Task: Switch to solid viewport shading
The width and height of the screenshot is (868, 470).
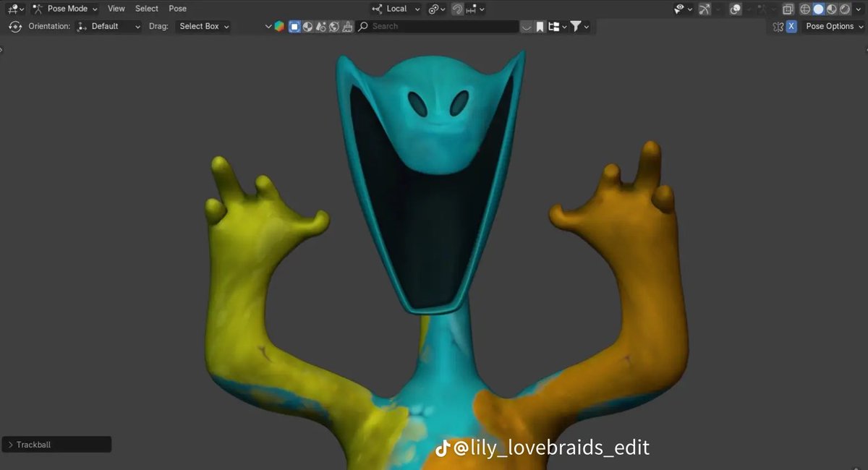Action: [x=818, y=9]
